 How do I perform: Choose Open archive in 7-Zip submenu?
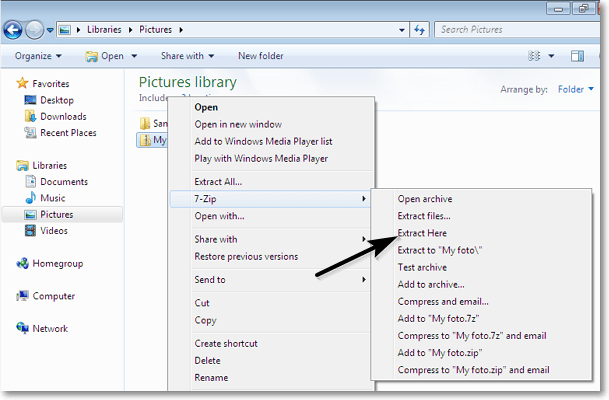coord(425,199)
